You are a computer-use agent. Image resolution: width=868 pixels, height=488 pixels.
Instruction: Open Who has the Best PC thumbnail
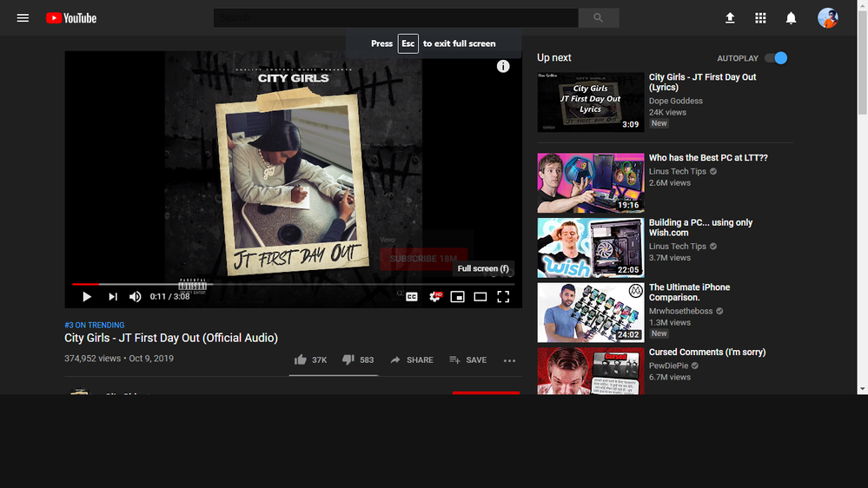coord(591,183)
